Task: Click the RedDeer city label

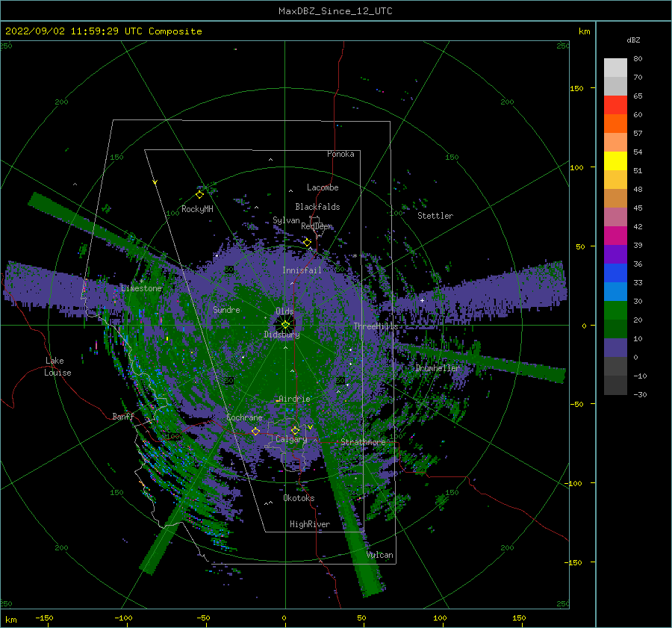Action: tap(317, 226)
